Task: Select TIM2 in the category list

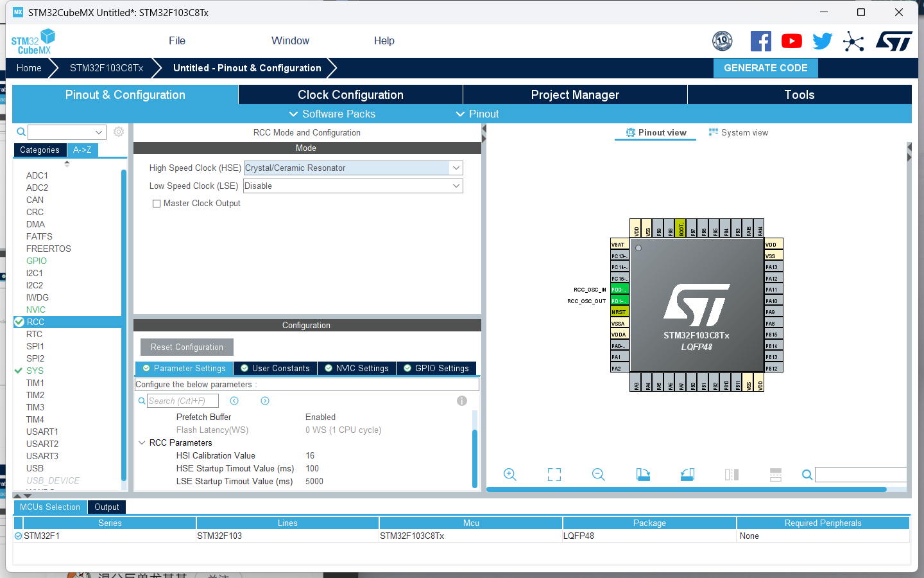Action: pyautogui.click(x=35, y=395)
